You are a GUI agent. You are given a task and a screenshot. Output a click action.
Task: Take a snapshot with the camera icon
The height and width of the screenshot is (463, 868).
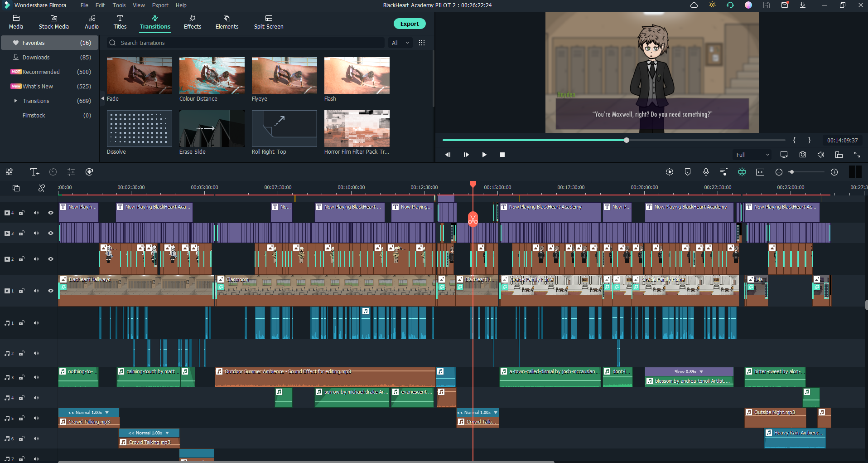(803, 155)
